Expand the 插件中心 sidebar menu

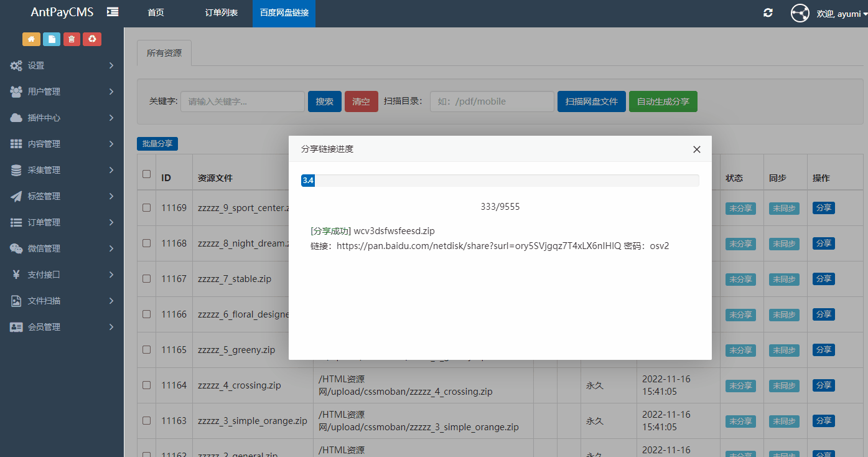pos(62,118)
